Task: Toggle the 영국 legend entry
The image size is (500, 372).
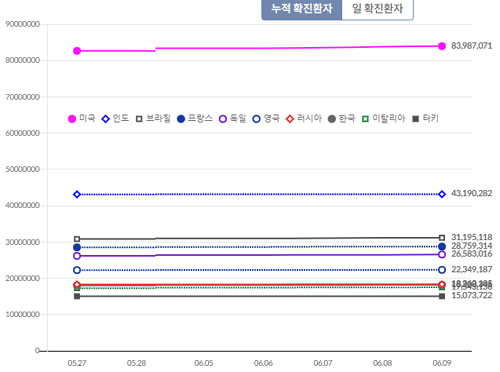Action: [266, 118]
